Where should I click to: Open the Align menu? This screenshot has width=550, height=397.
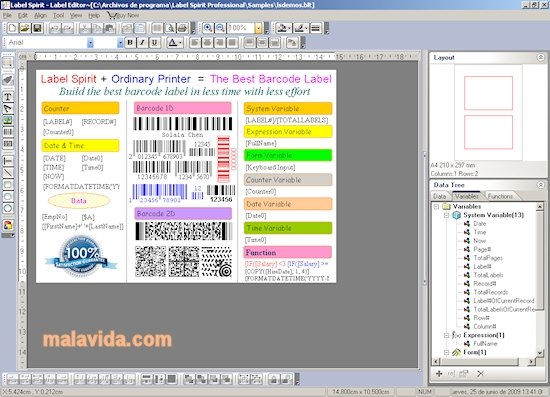tap(40, 15)
